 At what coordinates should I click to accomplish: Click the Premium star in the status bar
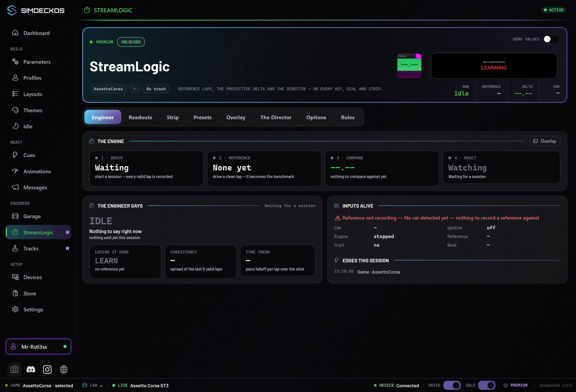[505, 385]
